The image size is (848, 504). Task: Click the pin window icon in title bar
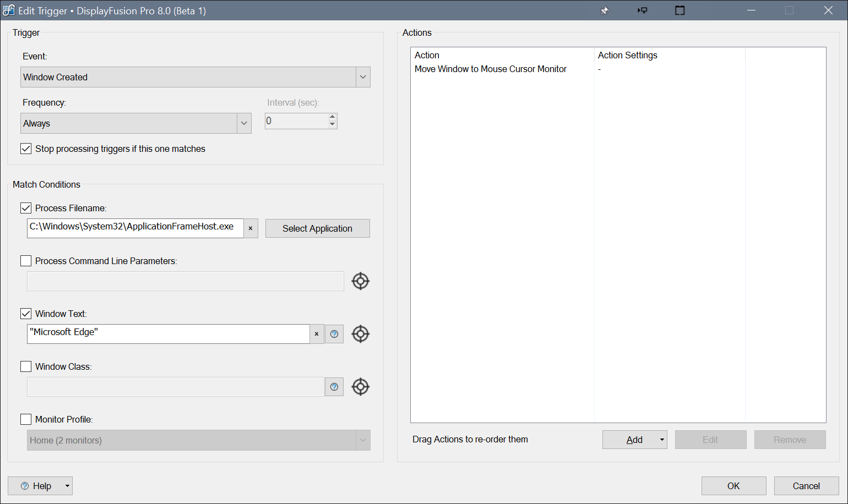(605, 10)
